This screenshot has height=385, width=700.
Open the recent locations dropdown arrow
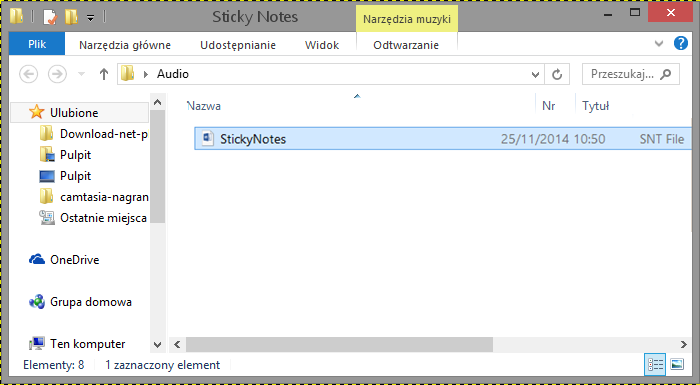[81, 74]
